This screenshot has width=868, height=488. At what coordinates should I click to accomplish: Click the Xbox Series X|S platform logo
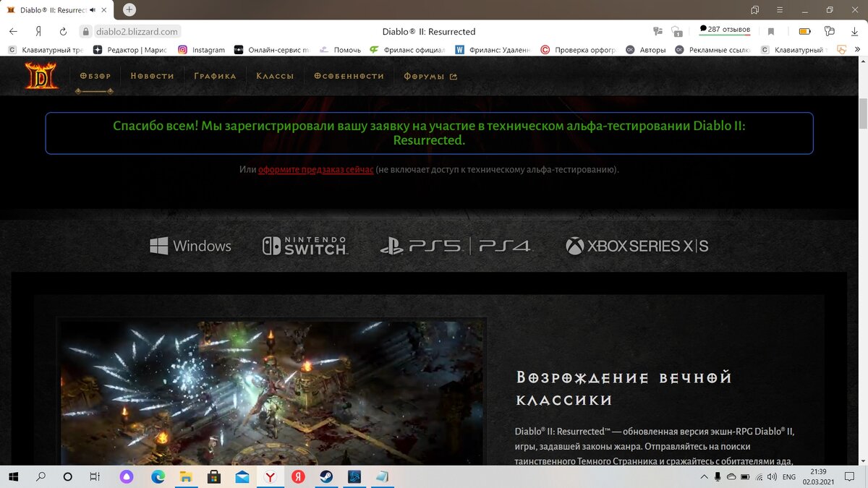[x=637, y=246]
